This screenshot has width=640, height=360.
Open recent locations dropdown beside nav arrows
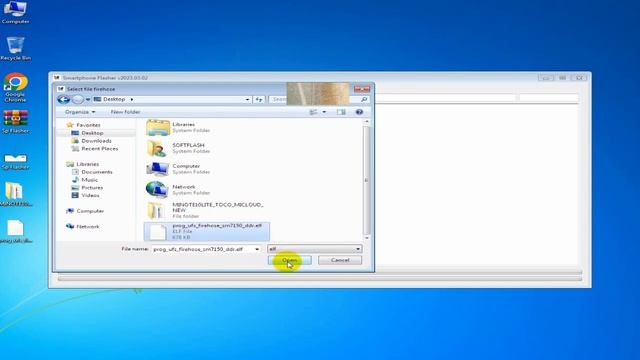(88, 100)
